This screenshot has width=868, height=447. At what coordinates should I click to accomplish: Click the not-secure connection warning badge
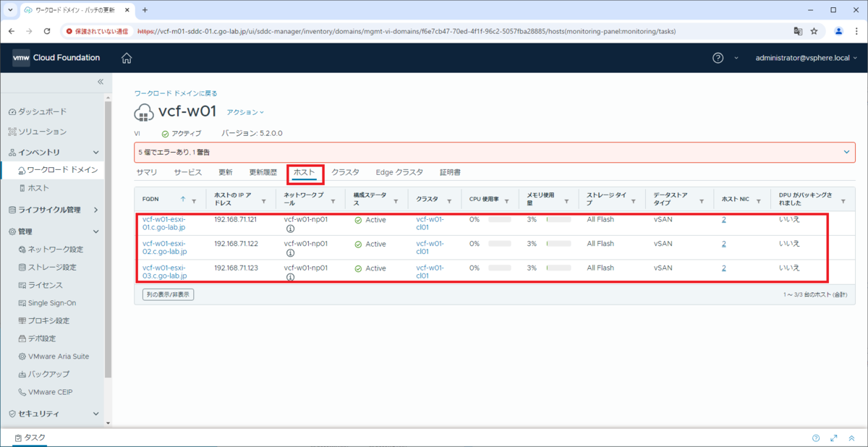97,31
